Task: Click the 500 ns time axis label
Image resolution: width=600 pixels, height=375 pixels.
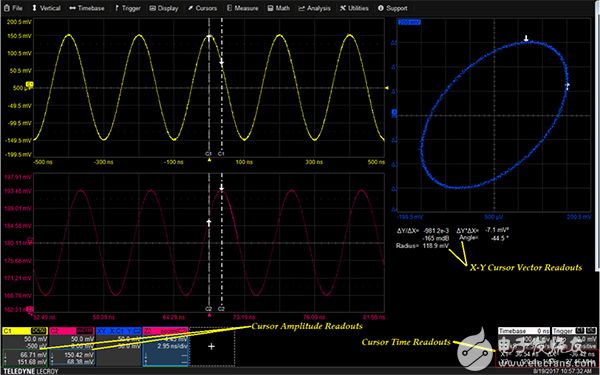Action: (x=376, y=162)
